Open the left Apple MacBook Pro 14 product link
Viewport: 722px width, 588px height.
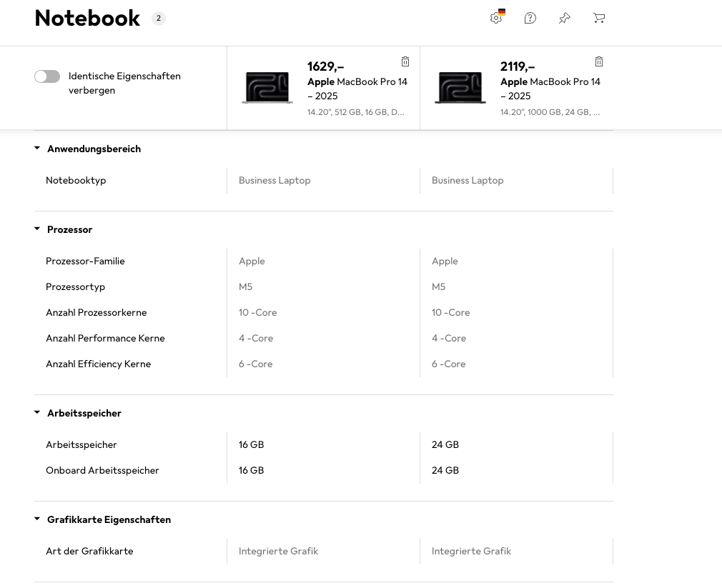(x=357, y=89)
